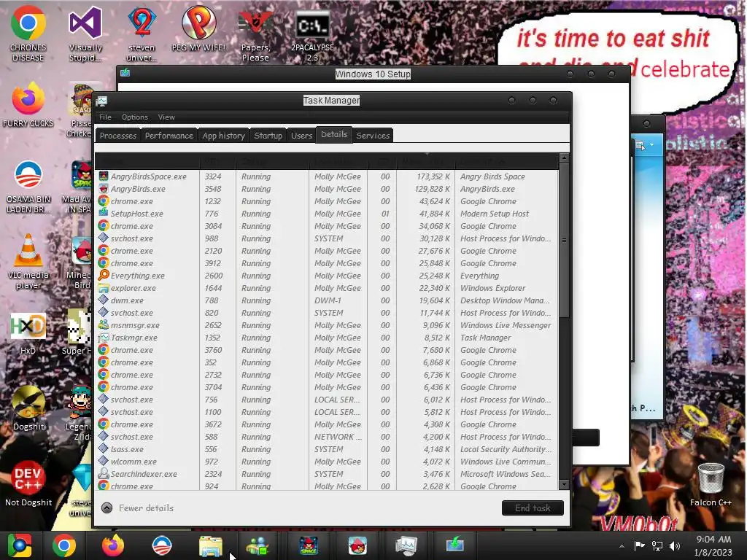747x560 pixels.
Task: Select the dwm.exe process row
Action: pyautogui.click(x=327, y=300)
